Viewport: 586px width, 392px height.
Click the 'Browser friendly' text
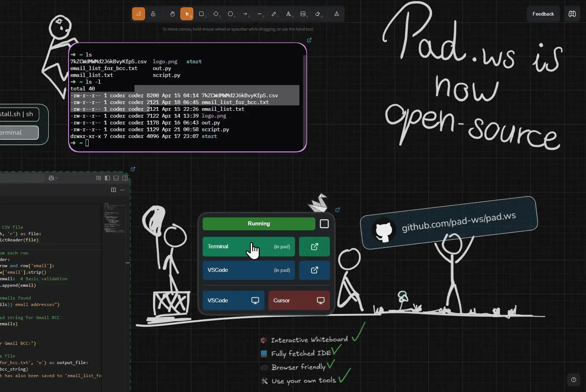point(298,367)
